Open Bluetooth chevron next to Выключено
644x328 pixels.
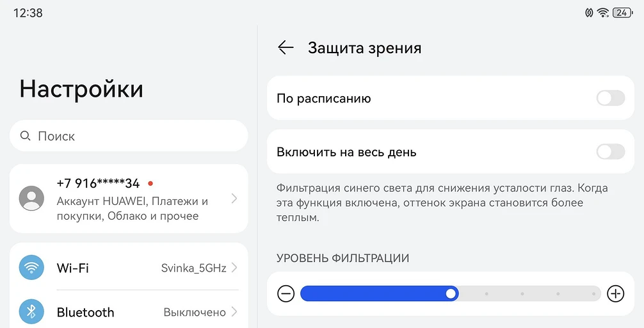pyautogui.click(x=235, y=312)
